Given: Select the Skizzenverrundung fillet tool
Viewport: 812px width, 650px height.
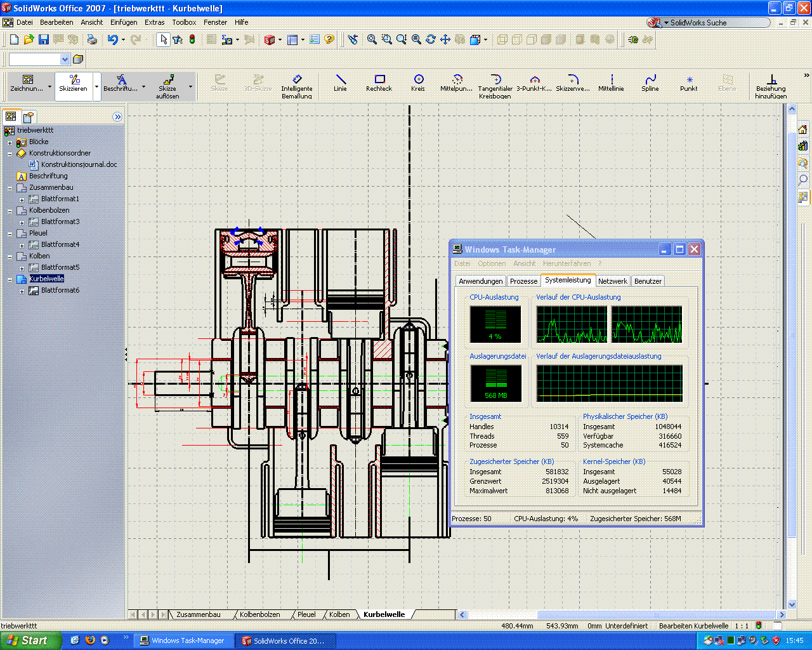Looking at the screenshot, I should coord(573,83).
